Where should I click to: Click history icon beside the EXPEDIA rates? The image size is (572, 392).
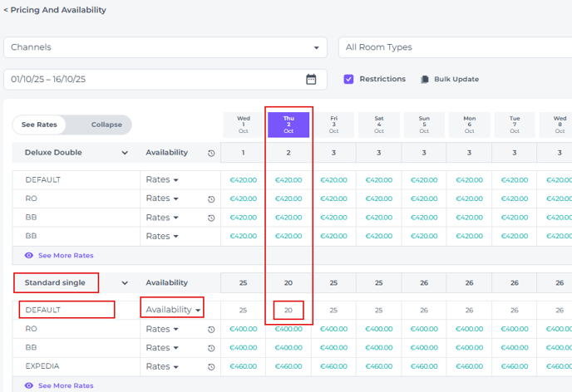pos(211,367)
